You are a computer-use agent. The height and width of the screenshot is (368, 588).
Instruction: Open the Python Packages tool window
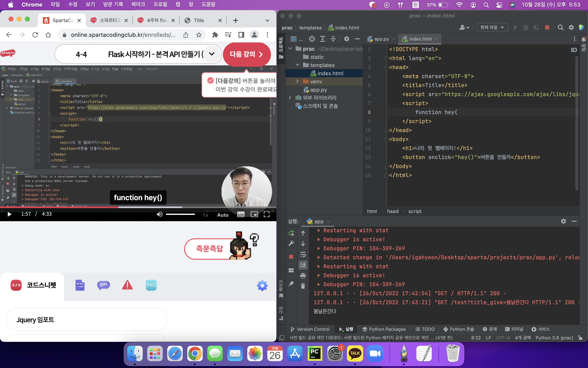coord(384,329)
